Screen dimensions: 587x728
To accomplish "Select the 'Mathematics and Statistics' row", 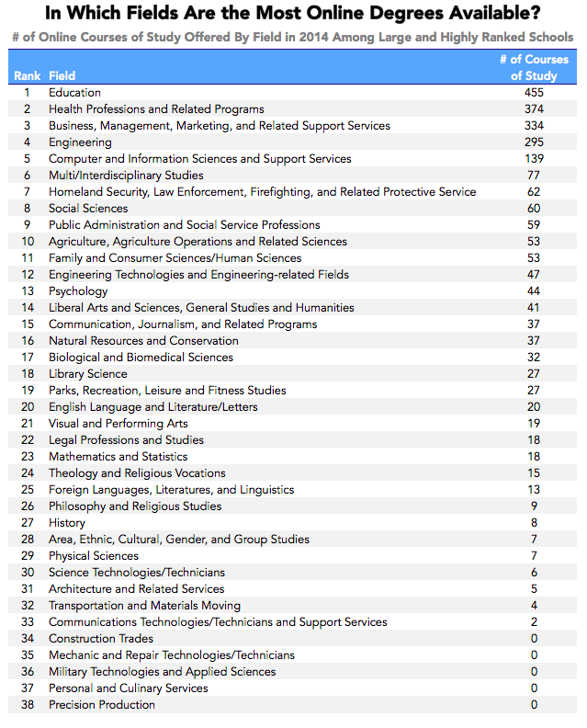I will click(118, 457).
